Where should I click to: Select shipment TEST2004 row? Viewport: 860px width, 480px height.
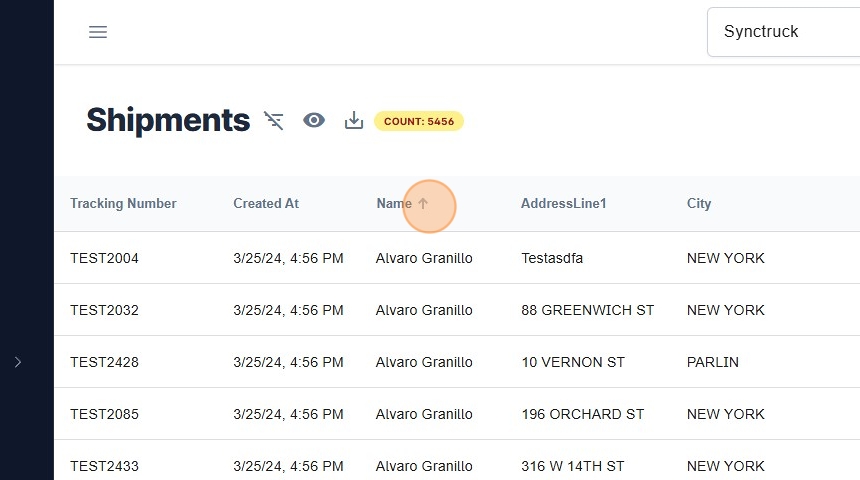tap(104, 258)
